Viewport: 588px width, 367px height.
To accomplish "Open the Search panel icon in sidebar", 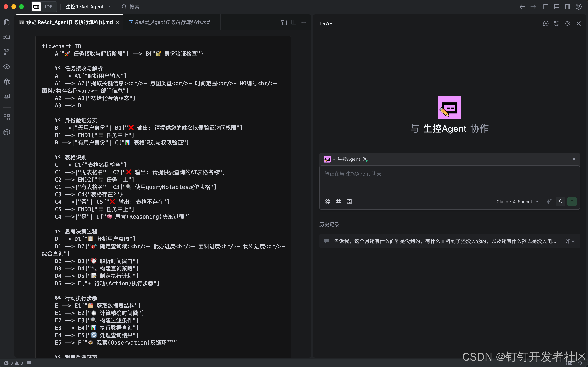I will 7,37.
